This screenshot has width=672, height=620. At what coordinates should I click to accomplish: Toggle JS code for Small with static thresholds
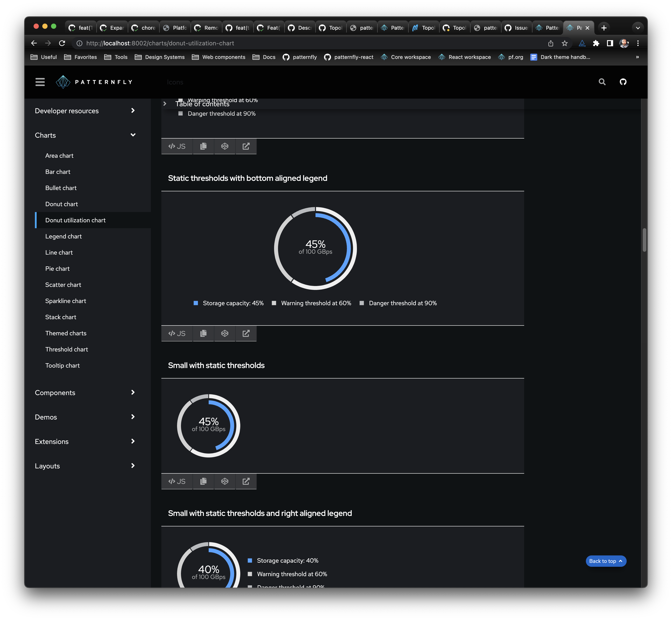click(177, 481)
